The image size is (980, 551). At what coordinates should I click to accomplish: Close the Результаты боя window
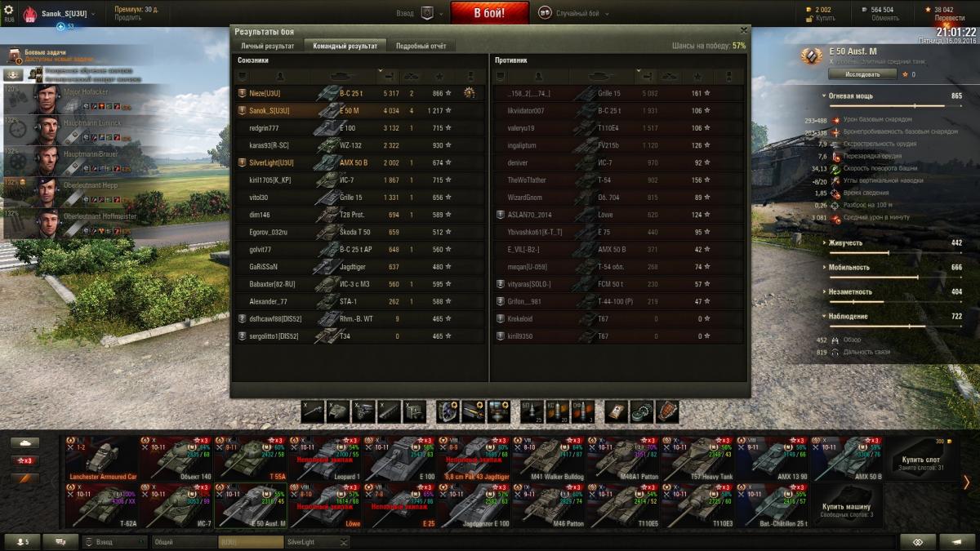tap(742, 31)
